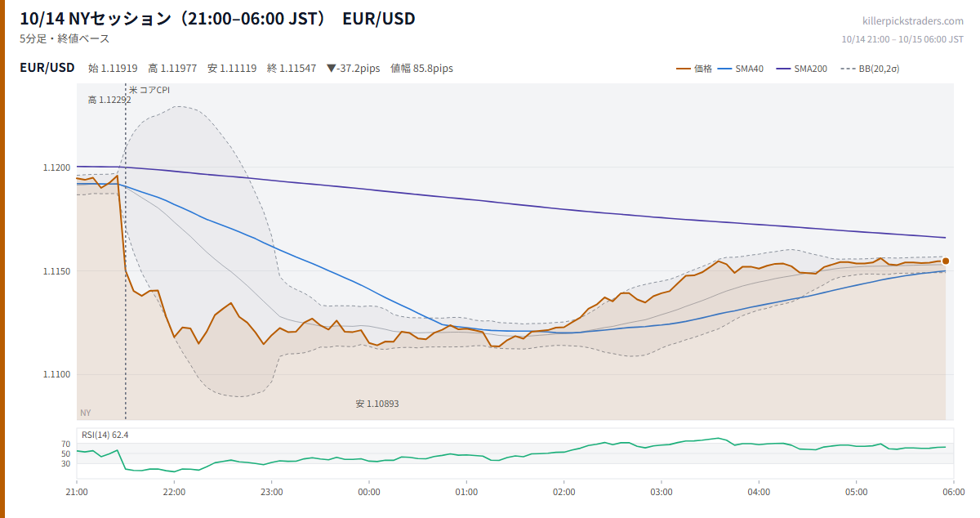
Task: Click the 23:00 time axis label
Action: pyautogui.click(x=272, y=492)
